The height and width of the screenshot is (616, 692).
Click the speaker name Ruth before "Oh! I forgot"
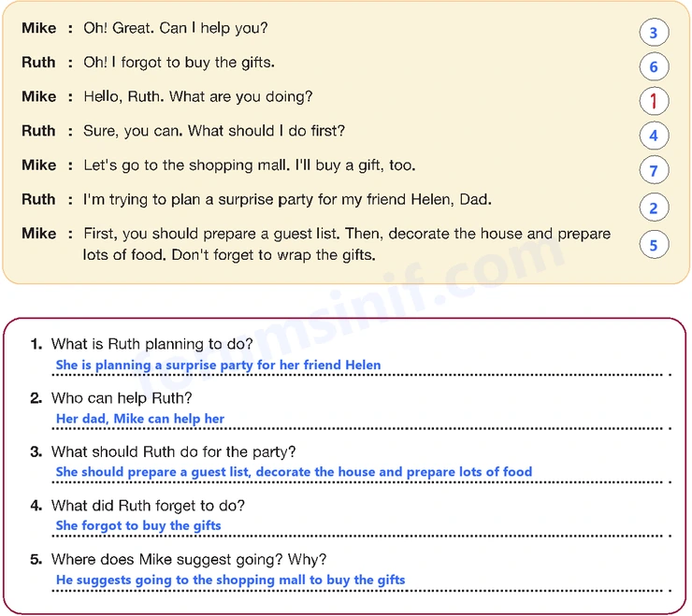tap(38, 63)
